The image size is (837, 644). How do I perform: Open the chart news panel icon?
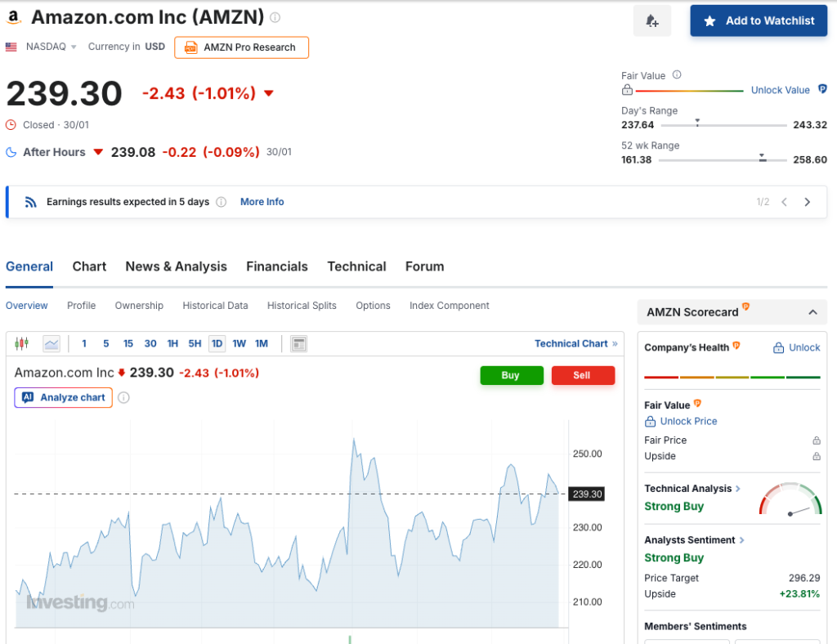click(x=299, y=344)
